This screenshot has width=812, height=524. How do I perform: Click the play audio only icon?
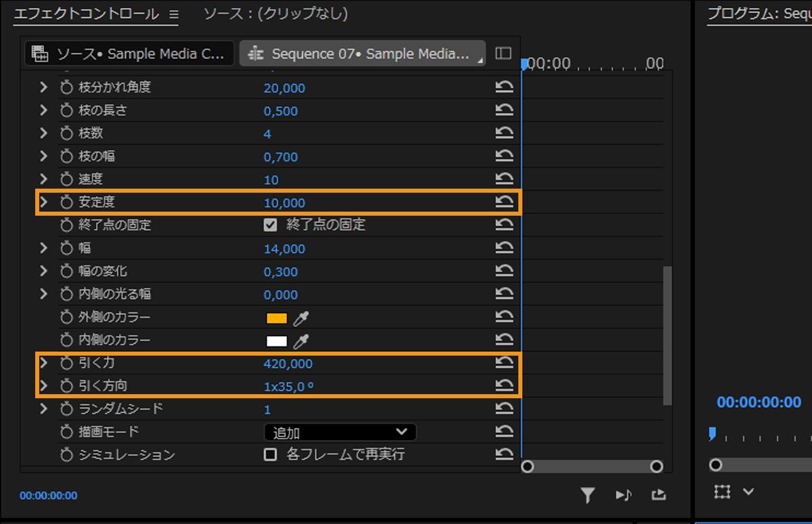[624, 495]
